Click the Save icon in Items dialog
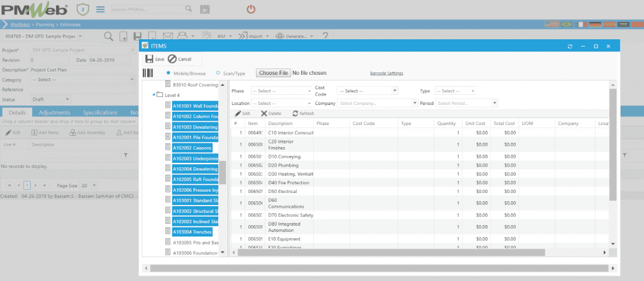The image size is (644, 281). click(x=149, y=58)
